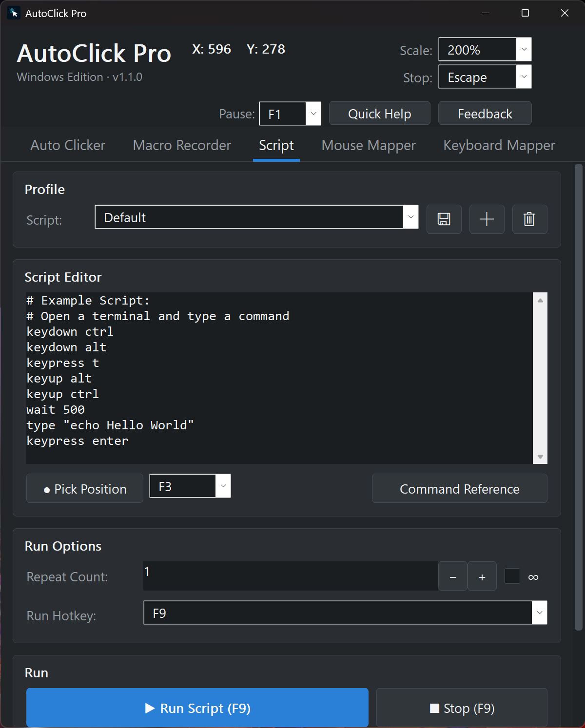The image size is (585, 728).
Task: Click the AutoClick Pro title bar icon
Action: pyautogui.click(x=14, y=13)
